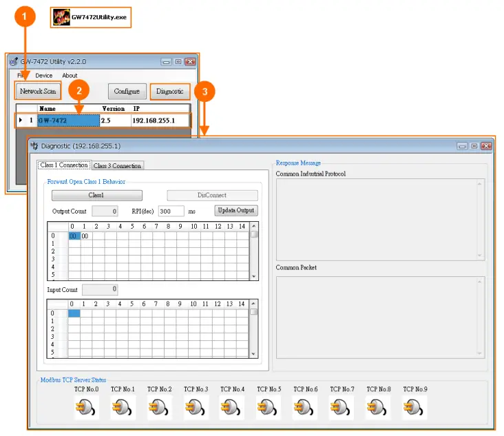Screen dimensions: 504x436
Task: Select the IP cell 192.168.255.1
Action: point(160,121)
